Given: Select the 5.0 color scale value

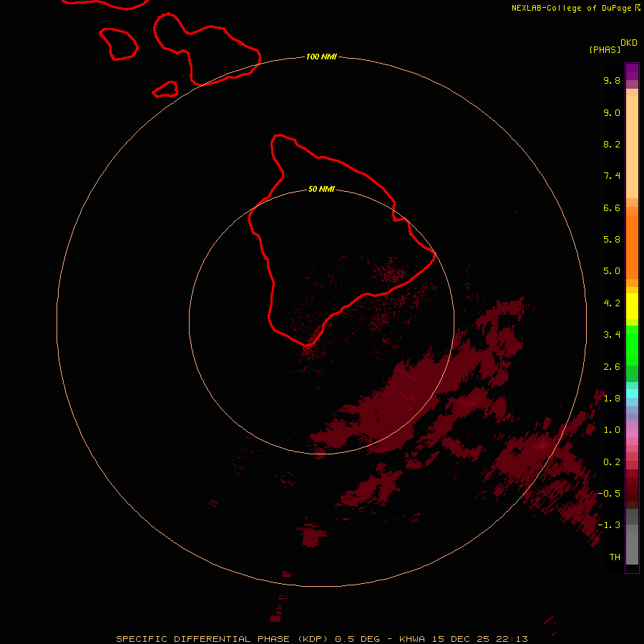Looking at the screenshot, I should click(612, 271).
